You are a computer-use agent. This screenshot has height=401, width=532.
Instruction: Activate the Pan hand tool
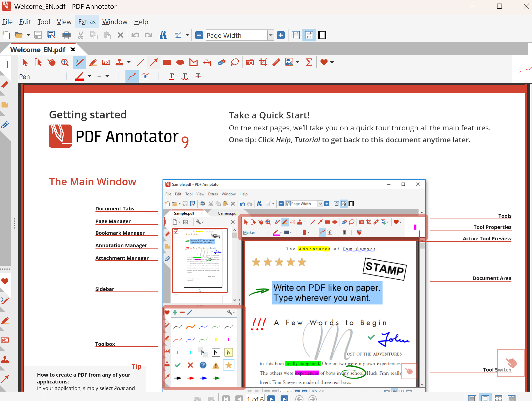point(52,62)
